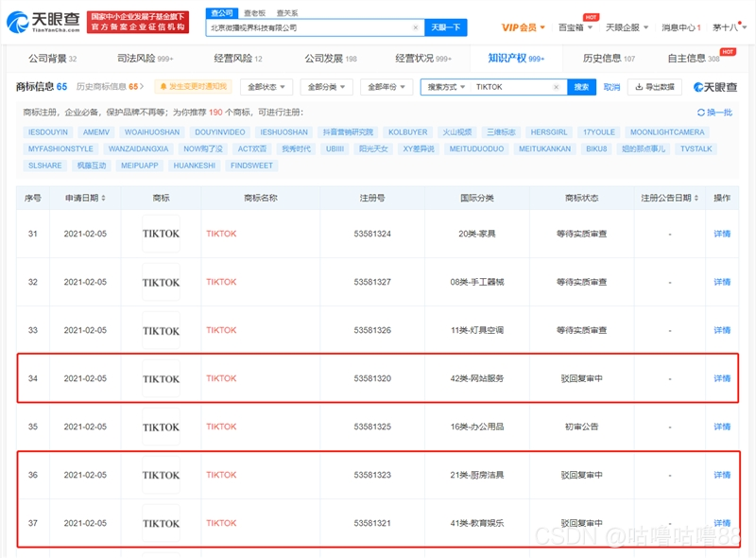Screen dimensions: 756x558
Task: Open the search method dropdown
Action: tap(446, 87)
